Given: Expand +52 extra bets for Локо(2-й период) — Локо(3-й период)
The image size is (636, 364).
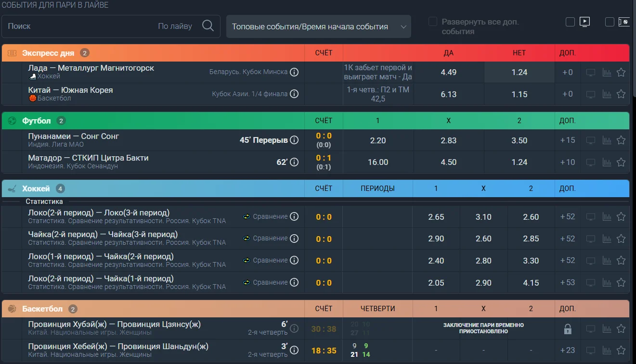Looking at the screenshot, I should [x=568, y=216].
